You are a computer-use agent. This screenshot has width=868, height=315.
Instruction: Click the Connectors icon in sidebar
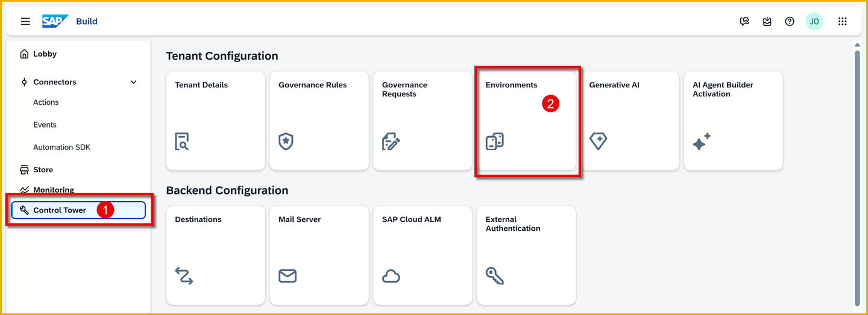coord(24,82)
